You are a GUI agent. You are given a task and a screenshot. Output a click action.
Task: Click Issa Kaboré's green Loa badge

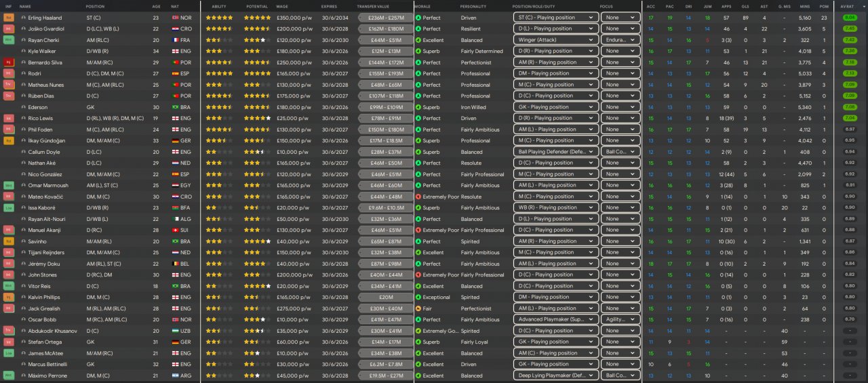click(x=9, y=208)
